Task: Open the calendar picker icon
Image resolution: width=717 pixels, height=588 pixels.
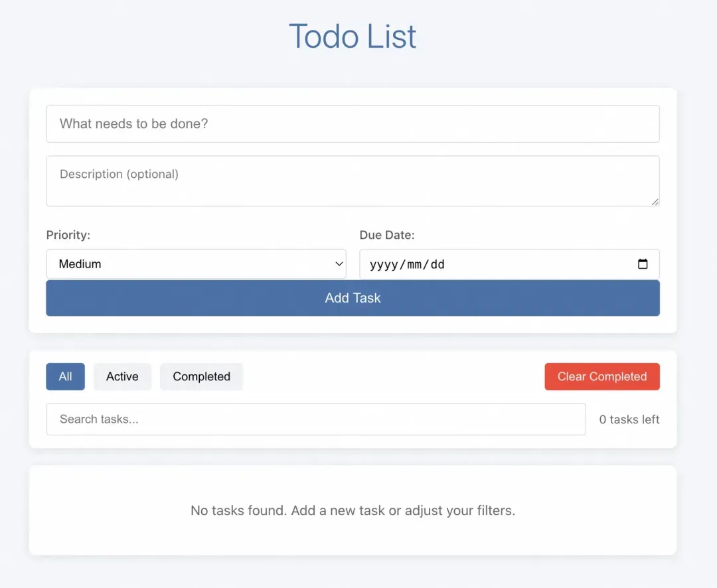Action: click(x=643, y=264)
